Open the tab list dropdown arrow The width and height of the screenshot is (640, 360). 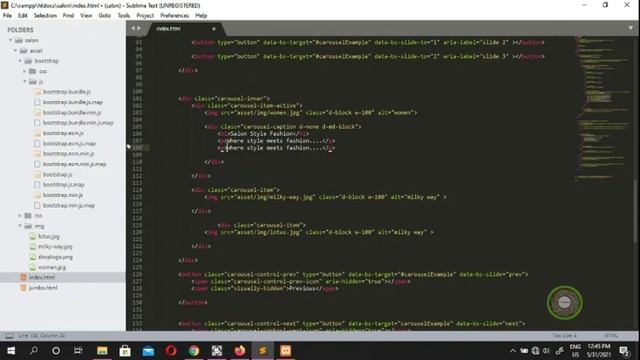[x=630, y=28]
